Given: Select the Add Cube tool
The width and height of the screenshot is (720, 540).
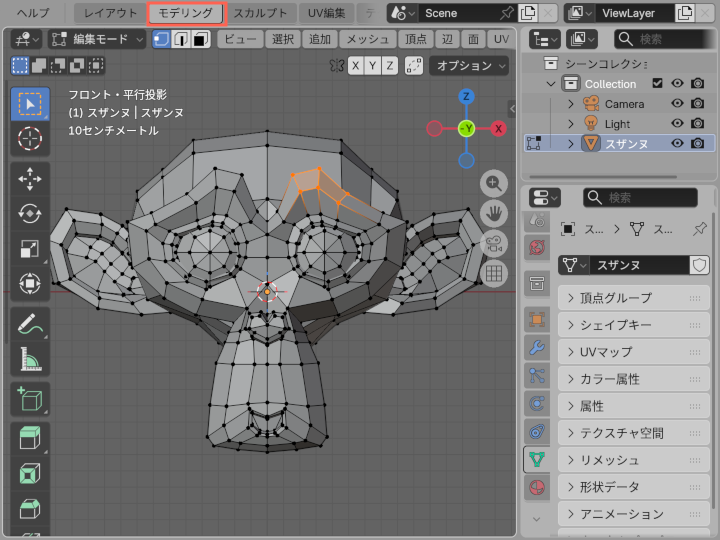Looking at the screenshot, I should 30,399.
